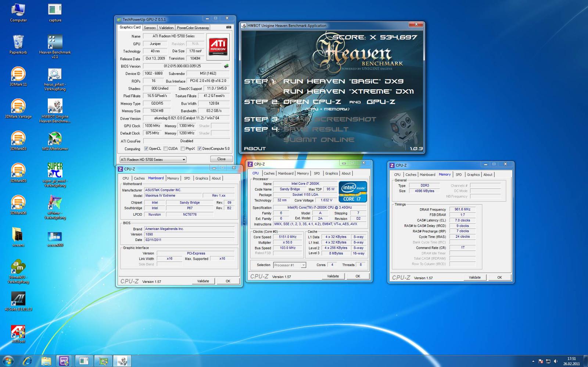Viewport: 588px width, 367px height.
Task: Click GPU-Z BIOS save chip icon
Action: pyautogui.click(x=226, y=66)
